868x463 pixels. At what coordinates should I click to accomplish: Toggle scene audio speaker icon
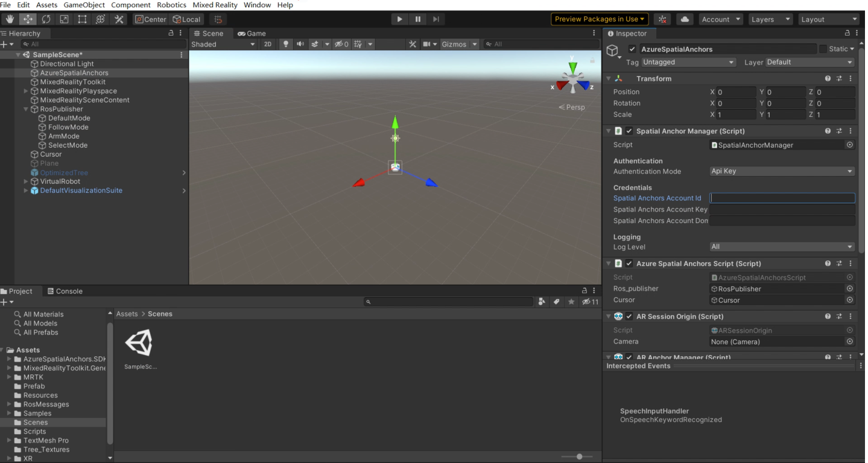tap(300, 44)
